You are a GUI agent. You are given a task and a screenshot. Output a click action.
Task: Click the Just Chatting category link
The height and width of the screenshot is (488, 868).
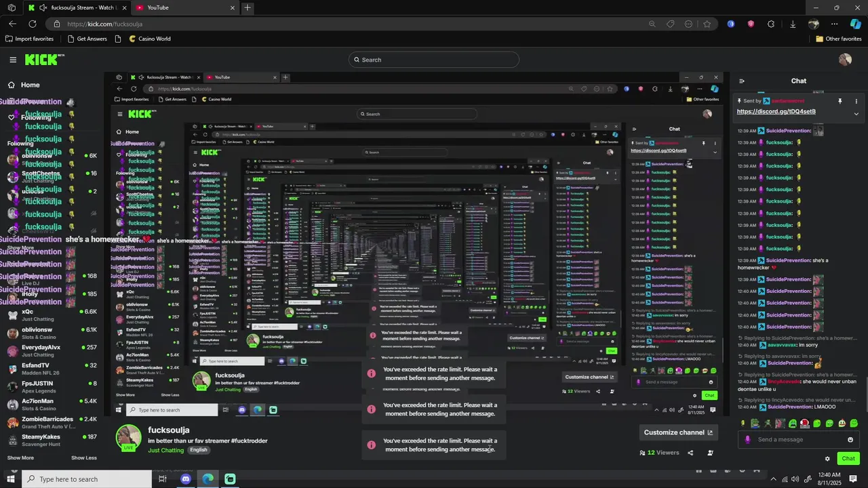point(165,450)
